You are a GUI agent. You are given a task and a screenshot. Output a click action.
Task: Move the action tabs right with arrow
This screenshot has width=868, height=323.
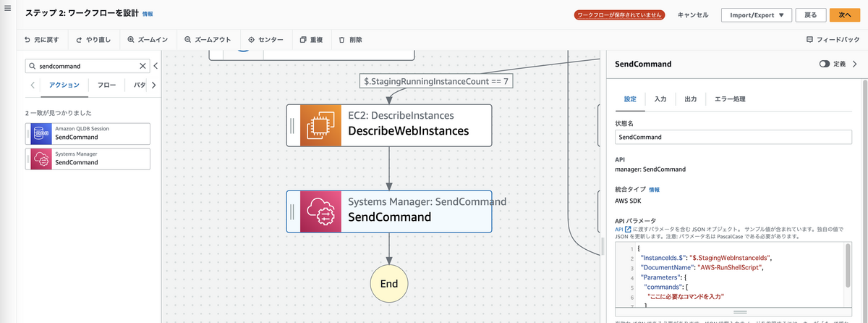tap(153, 85)
